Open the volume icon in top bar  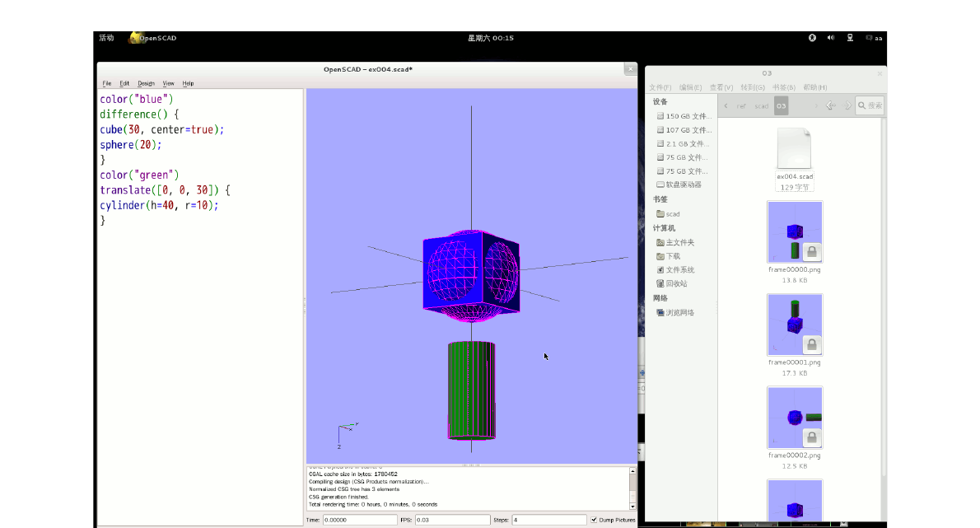(831, 38)
